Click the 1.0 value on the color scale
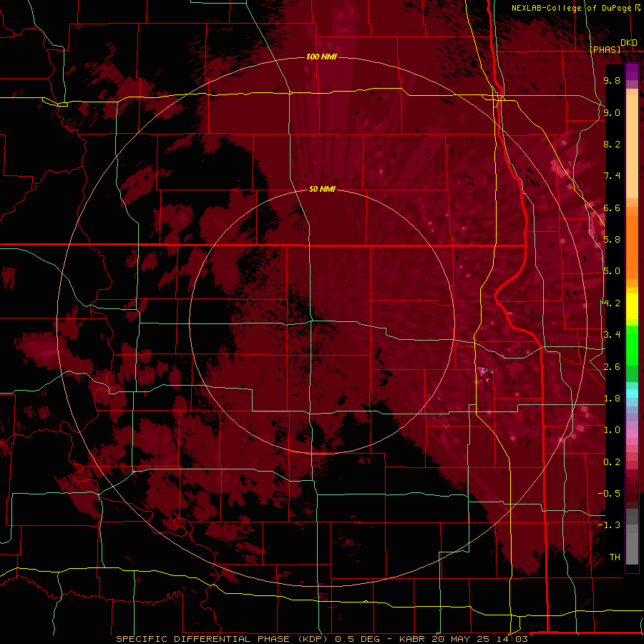 click(x=612, y=430)
